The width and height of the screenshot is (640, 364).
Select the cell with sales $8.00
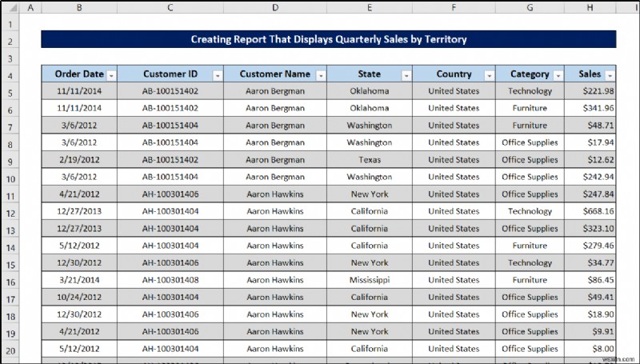tap(590, 349)
